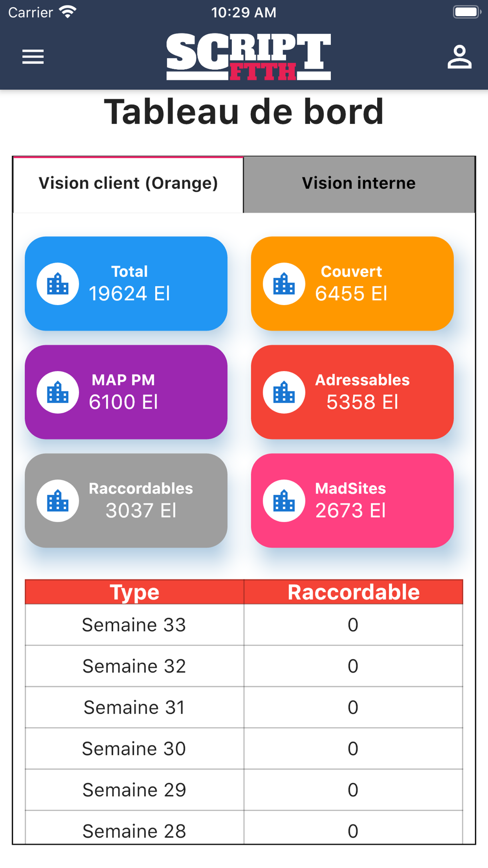
Task: Click the Raccordable column header
Action: [x=353, y=592]
